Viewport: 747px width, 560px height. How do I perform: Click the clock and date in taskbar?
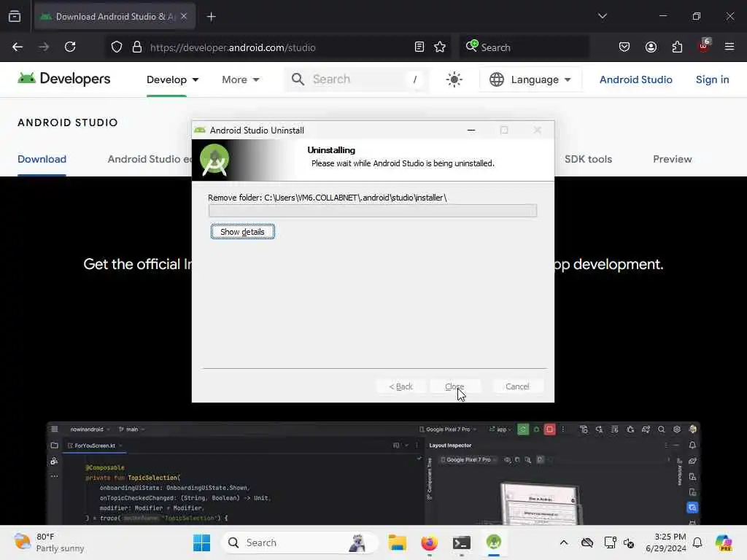point(665,542)
